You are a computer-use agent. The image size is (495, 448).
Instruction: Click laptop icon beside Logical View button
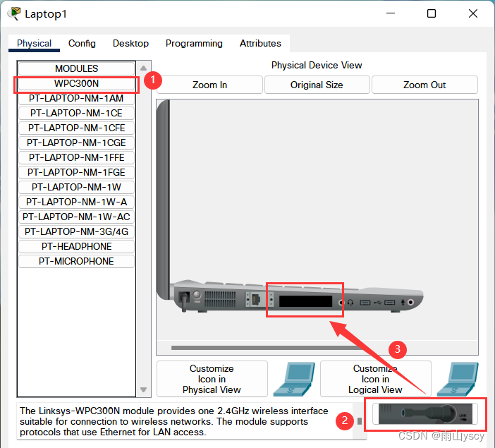[458, 379]
